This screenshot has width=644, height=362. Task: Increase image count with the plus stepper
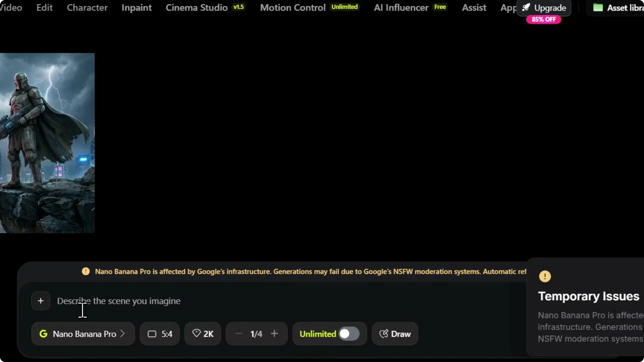tap(275, 334)
